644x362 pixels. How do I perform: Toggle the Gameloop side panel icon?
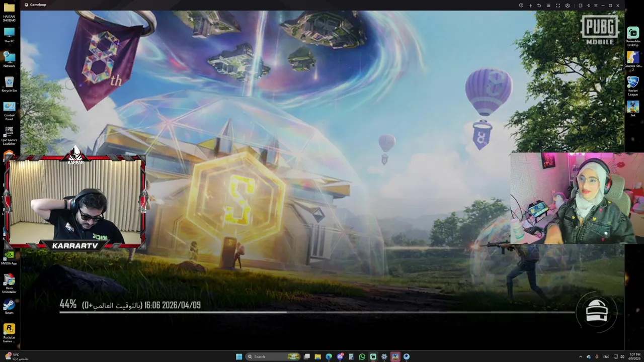click(580, 6)
